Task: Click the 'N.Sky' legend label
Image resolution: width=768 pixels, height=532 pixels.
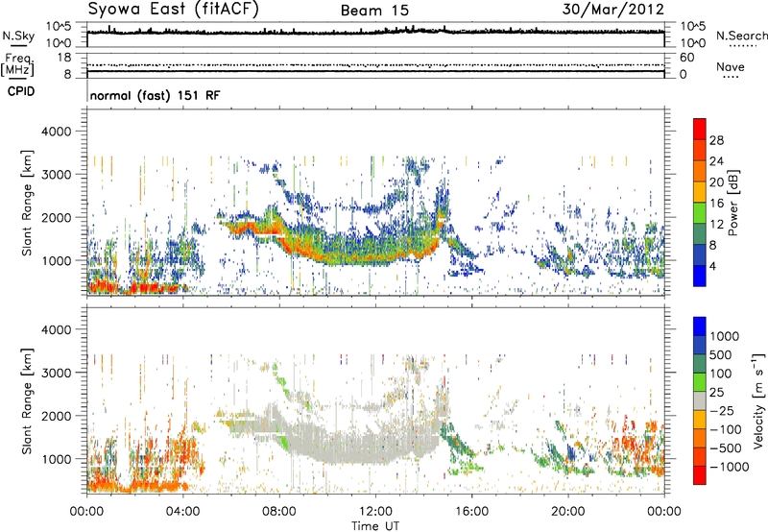Action: tap(18, 36)
